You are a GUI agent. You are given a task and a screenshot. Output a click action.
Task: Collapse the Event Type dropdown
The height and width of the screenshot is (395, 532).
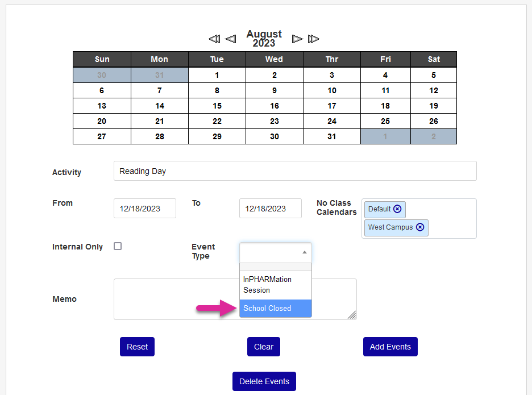click(x=304, y=252)
